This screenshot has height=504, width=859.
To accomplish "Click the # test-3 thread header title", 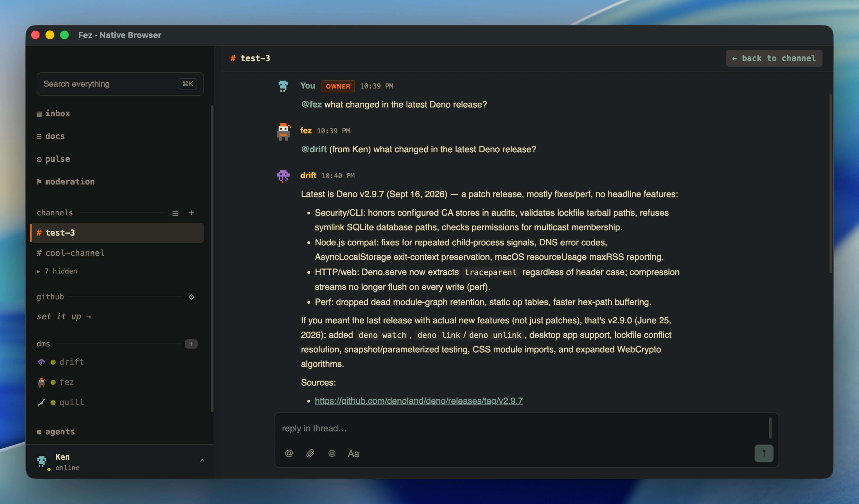I will [x=250, y=58].
